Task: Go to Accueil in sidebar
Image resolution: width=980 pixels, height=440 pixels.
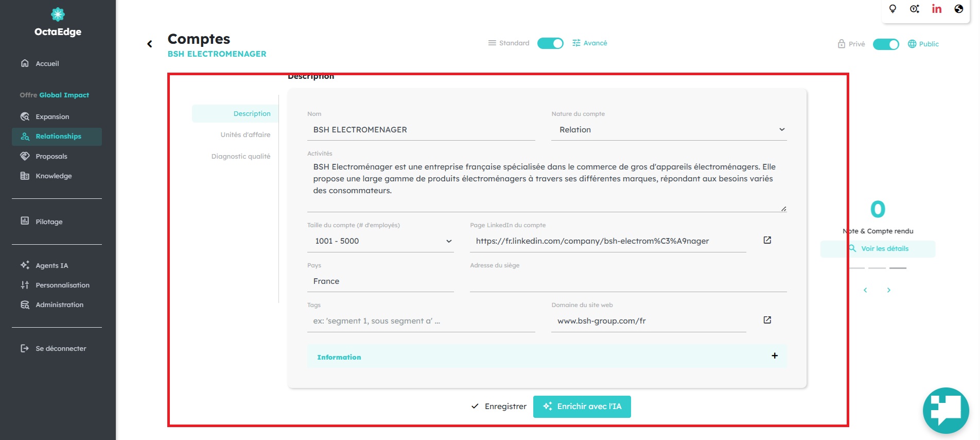Action: [x=57, y=63]
